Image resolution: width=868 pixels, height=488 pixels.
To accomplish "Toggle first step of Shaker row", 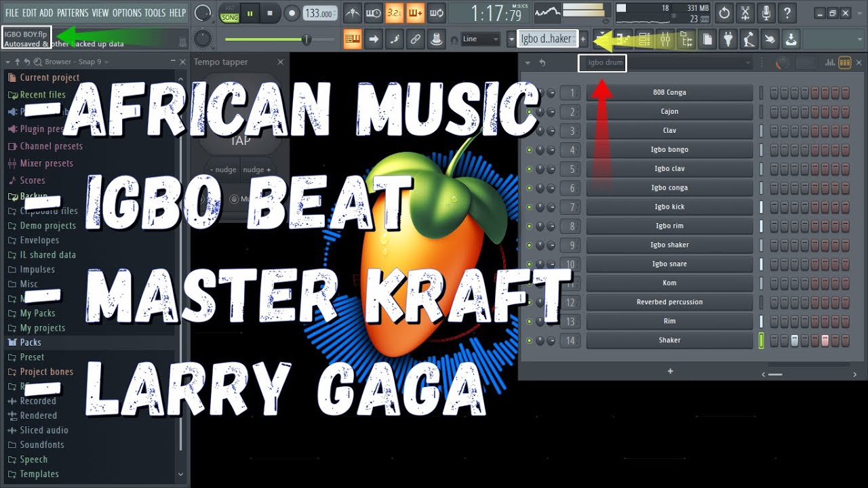I will tap(774, 340).
